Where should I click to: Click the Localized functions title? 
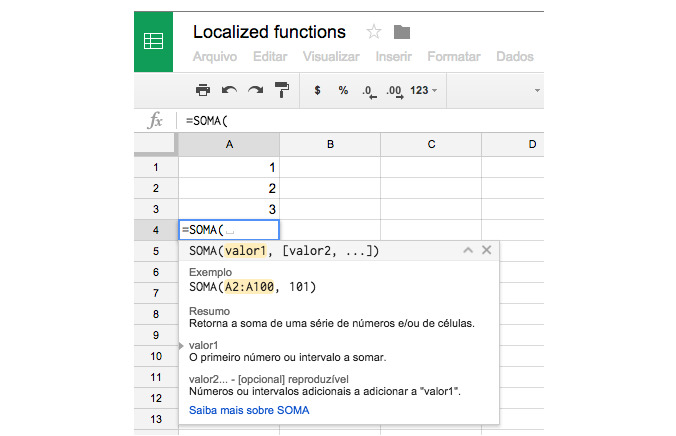[269, 32]
